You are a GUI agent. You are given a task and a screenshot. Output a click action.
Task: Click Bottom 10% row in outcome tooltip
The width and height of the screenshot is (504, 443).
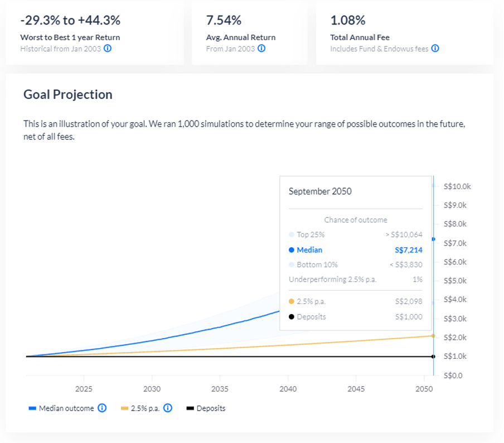click(355, 264)
